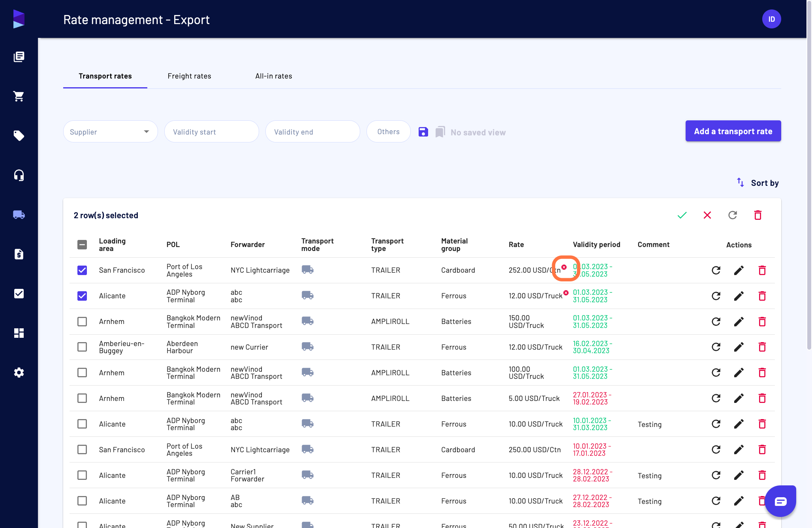The width and height of the screenshot is (812, 528).
Task: Click Add a transport rate button
Action: (733, 131)
